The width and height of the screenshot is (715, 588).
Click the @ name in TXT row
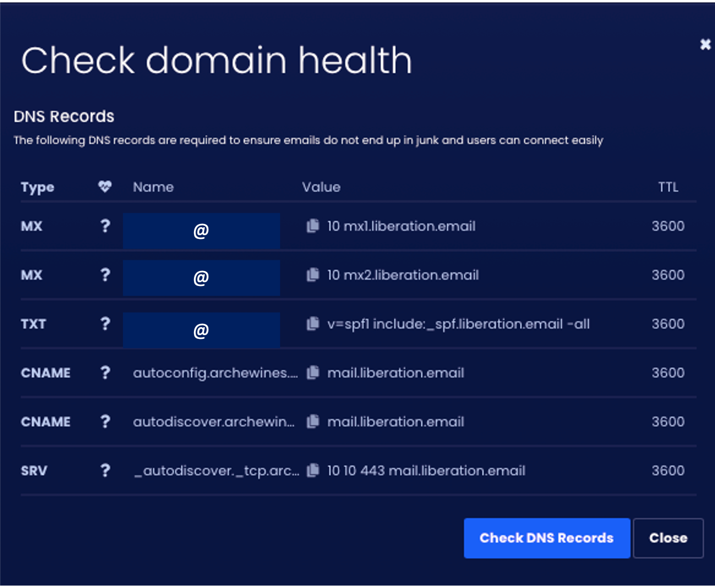coord(201,330)
